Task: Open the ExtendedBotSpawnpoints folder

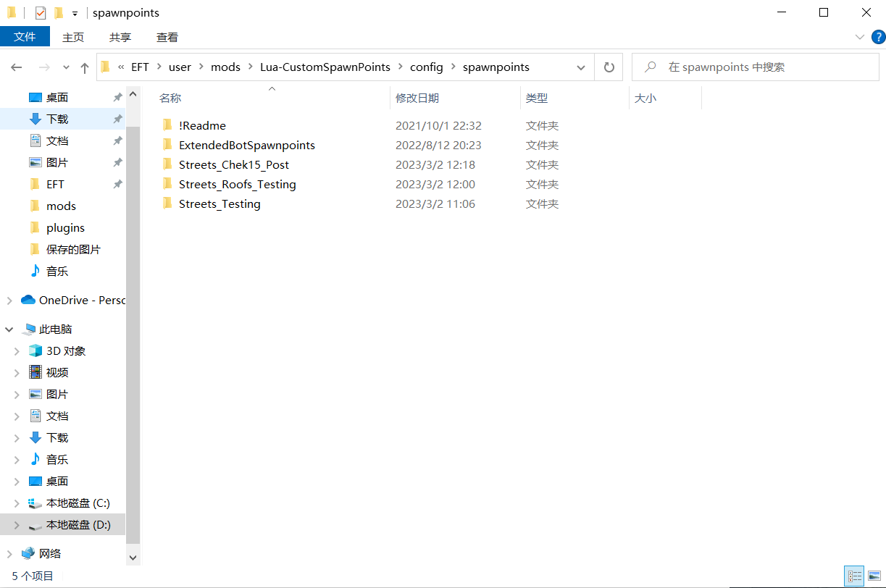Action: (246, 145)
